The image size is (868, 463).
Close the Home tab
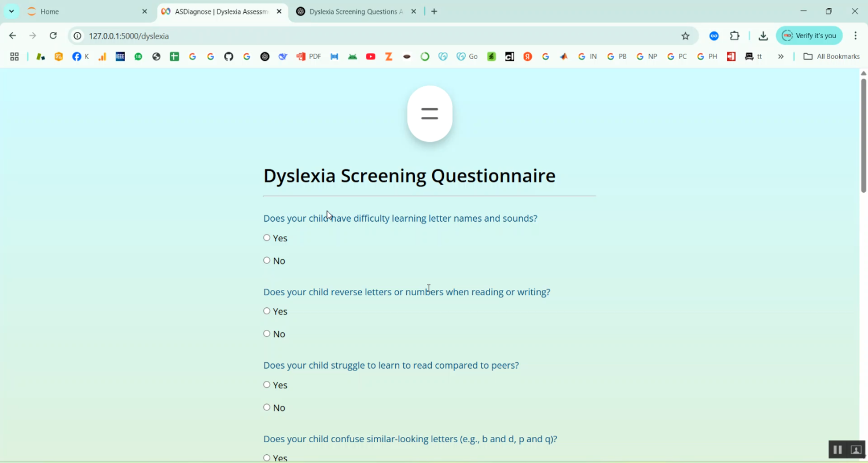click(145, 12)
